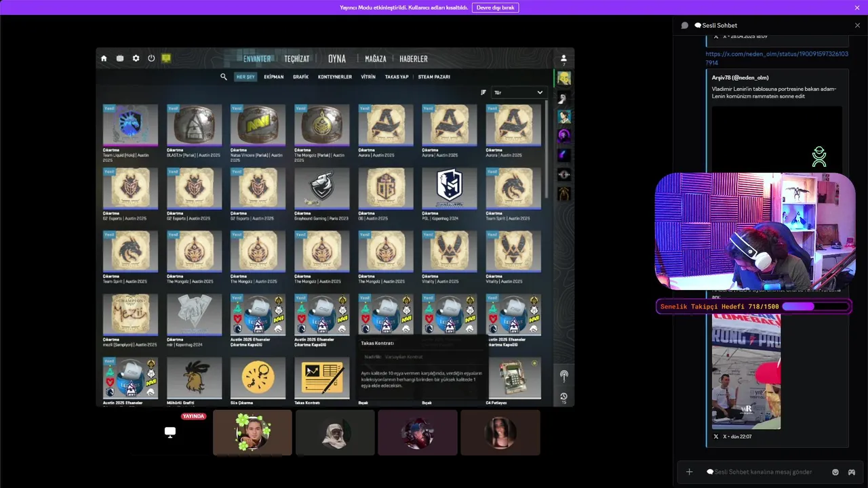Click the inventory search magnifier icon
This screenshot has width=868, height=488.
coord(224,77)
